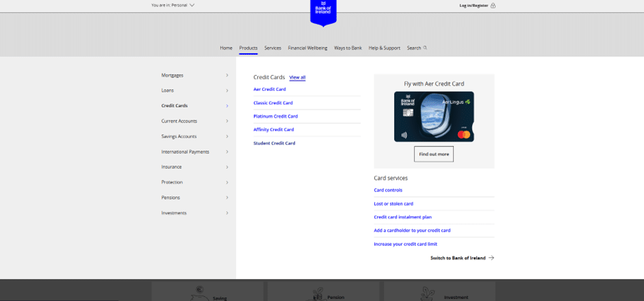Choose Savings Accounts in the sidebar

point(179,136)
